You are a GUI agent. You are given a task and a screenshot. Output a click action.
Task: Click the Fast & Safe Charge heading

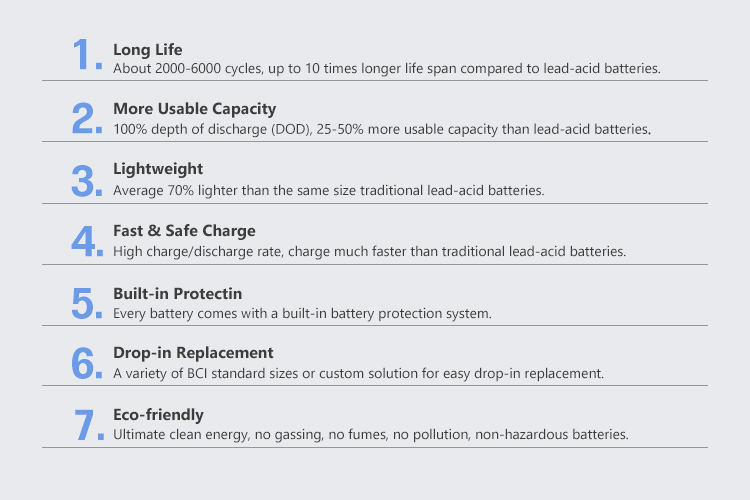(x=184, y=231)
